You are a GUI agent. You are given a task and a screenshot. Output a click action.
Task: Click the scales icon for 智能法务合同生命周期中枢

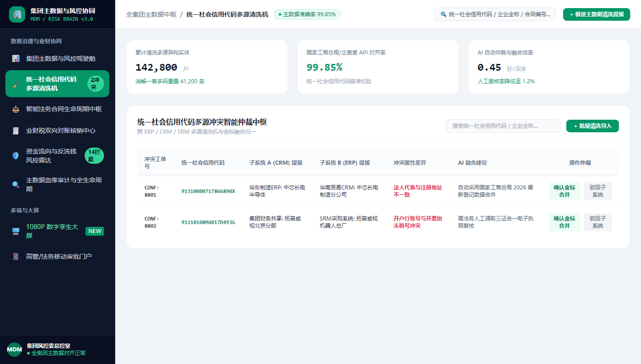pyautogui.click(x=16, y=109)
